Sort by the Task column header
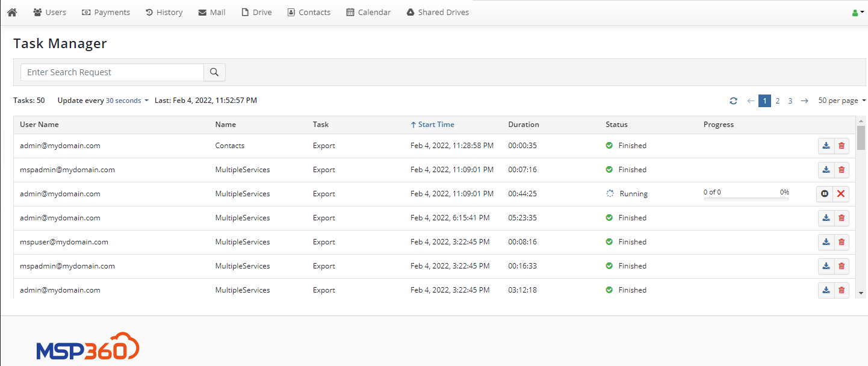Image resolution: width=868 pixels, height=366 pixels. (321, 125)
